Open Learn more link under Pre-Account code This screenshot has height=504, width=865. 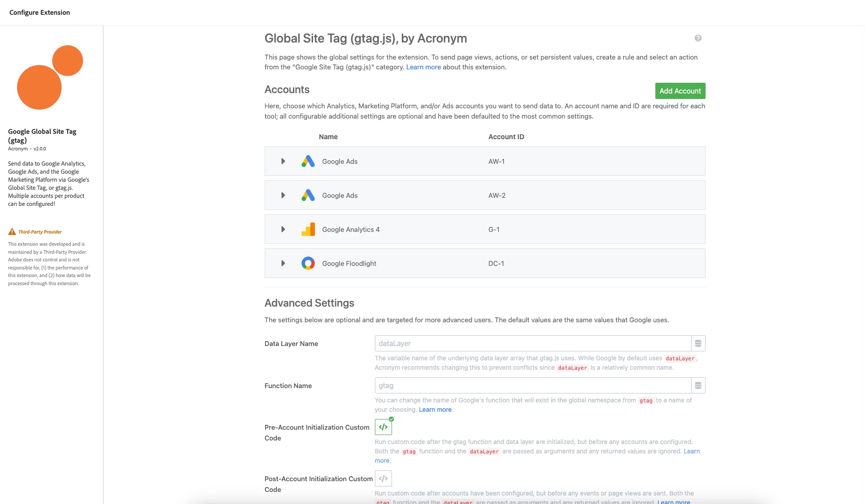(691, 452)
